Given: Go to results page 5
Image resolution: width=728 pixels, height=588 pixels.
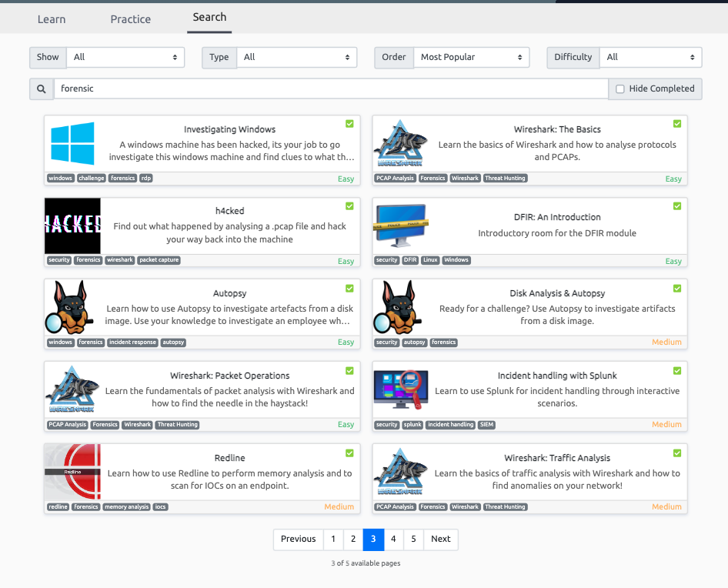Looking at the screenshot, I should (x=413, y=539).
